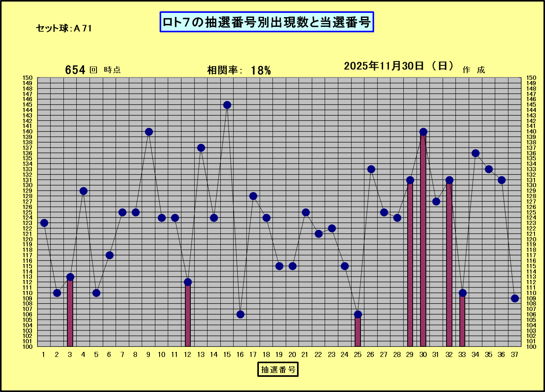Select the data point above number 4
This screenshot has height=392, width=545.
click(83, 191)
